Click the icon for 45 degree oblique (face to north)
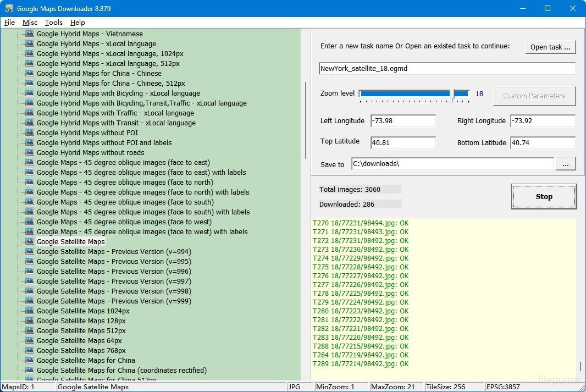 pos(30,183)
